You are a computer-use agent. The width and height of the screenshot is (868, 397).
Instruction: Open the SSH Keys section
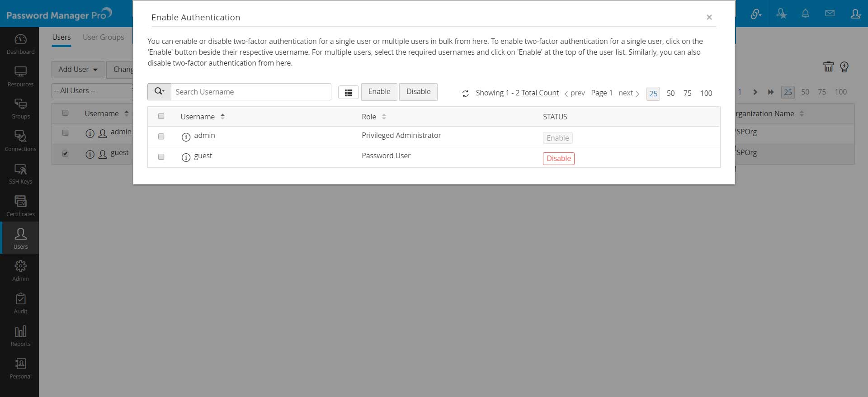[x=20, y=174]
